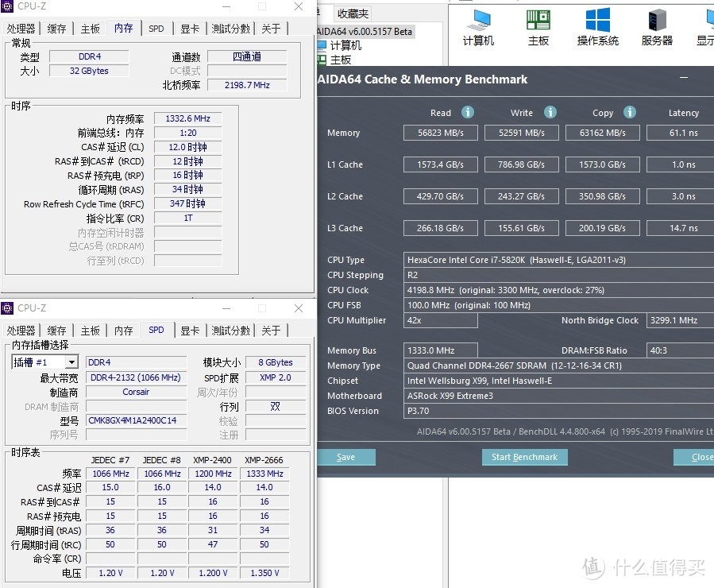Click Memory Read value 56823 MB/s

click(x=440, y=133)
